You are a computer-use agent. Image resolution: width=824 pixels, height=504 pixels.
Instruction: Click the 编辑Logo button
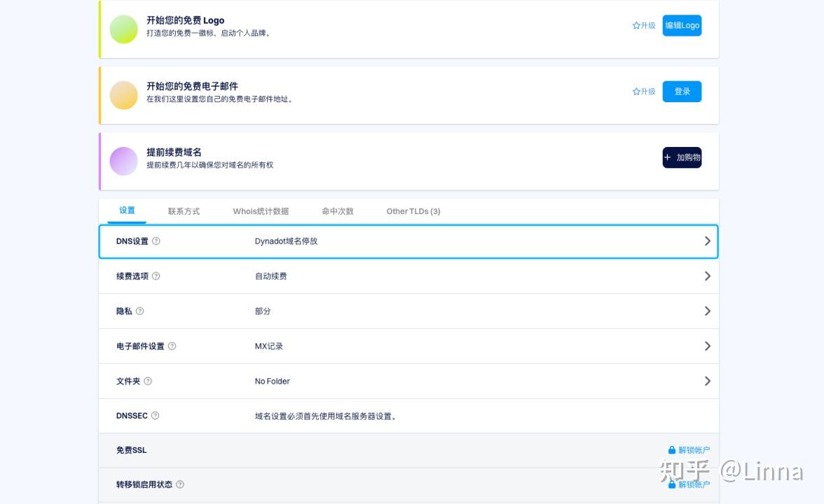tap(682, 25)
